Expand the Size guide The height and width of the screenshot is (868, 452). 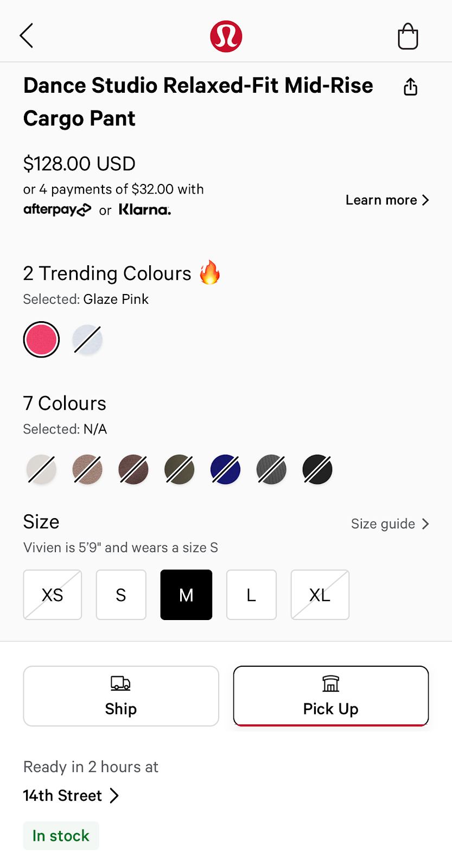click(x=390, y=524)
